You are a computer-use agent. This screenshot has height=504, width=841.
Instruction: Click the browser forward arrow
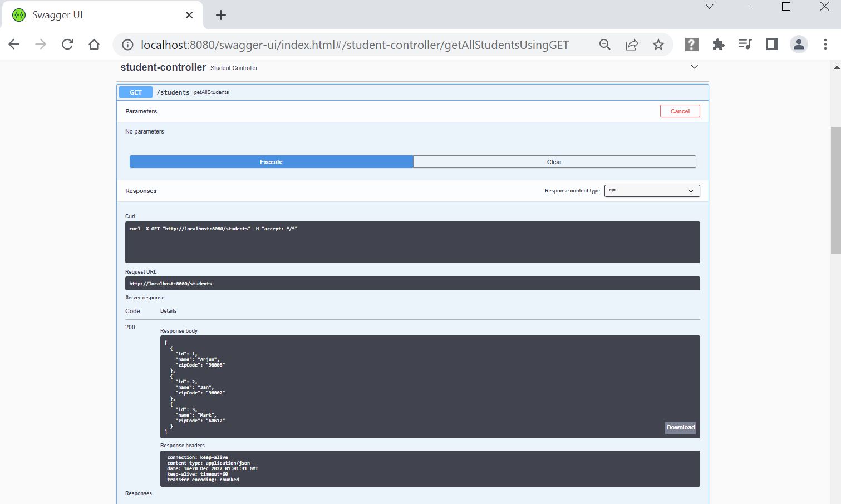tap(41, 45)
